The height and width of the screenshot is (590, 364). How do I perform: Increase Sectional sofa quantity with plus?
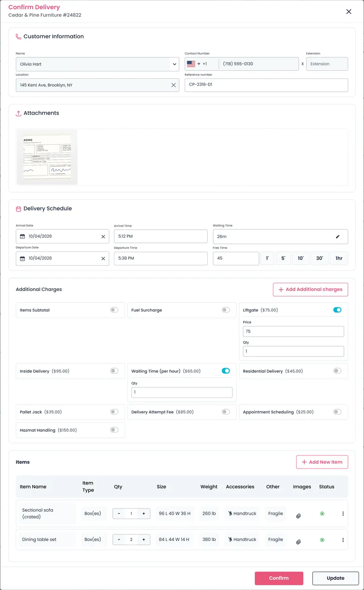point(144,514)
